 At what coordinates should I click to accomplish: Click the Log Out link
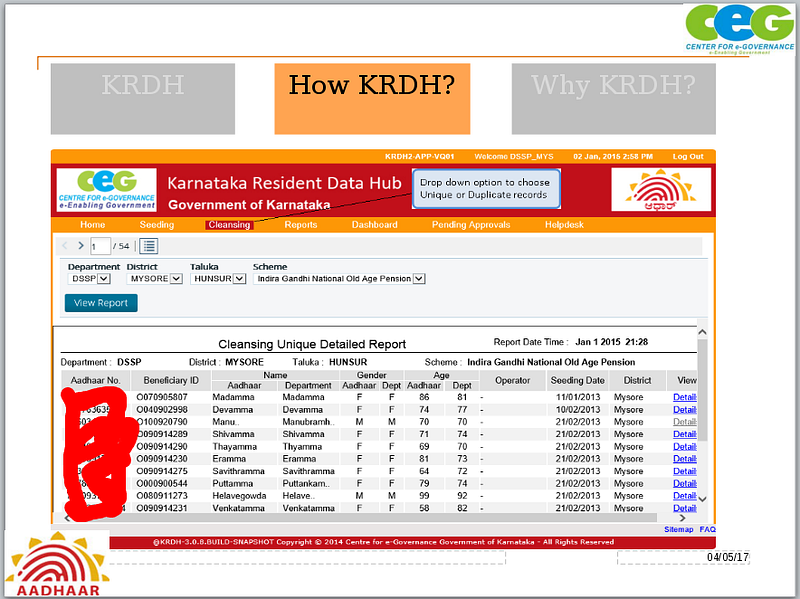coord(688,156)
